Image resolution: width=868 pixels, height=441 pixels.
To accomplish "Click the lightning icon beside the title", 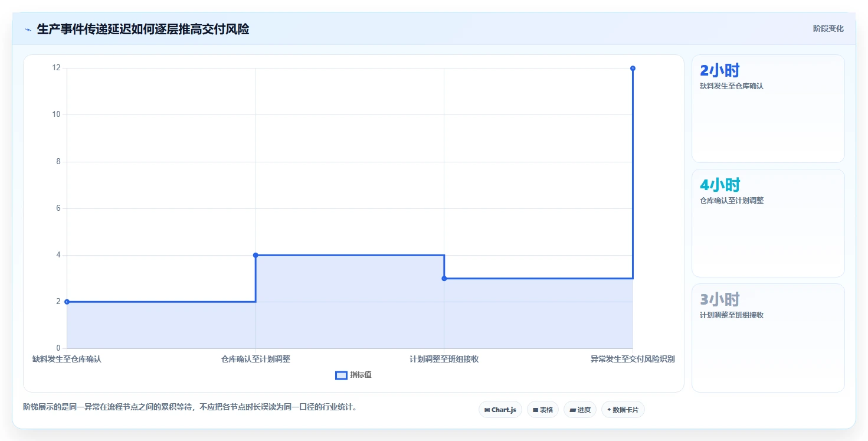I will click(28, 29).
